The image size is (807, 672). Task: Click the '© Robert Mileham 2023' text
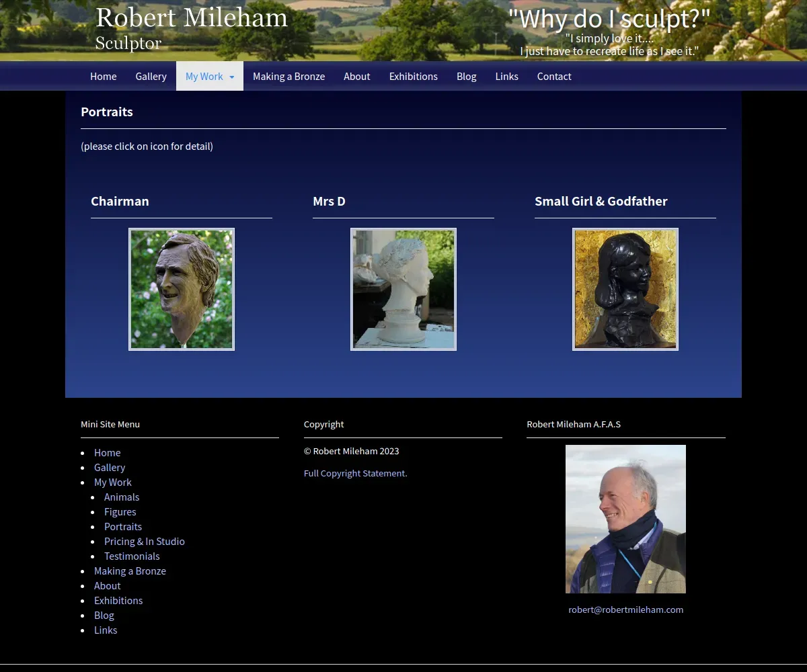(x=352, y=451)
